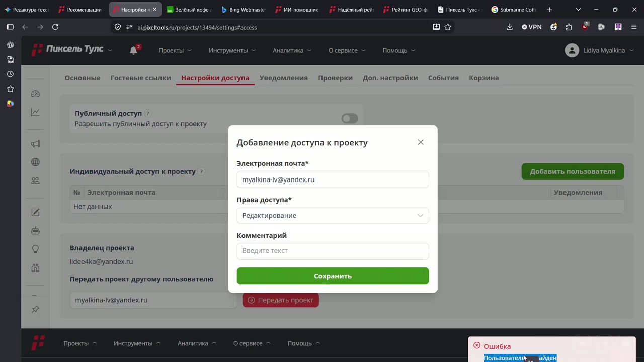Switch to the Уведомления tab
This screenshot has height=362, width=644.
point(284,78)
